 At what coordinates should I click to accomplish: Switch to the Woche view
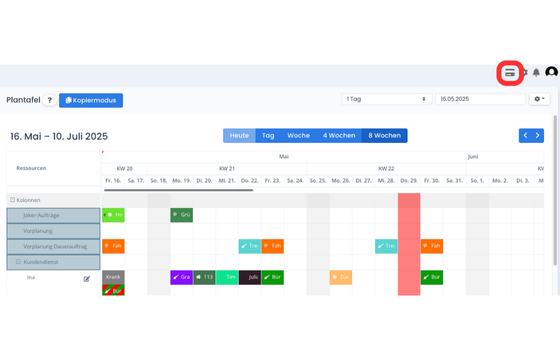tap(298, 136)
